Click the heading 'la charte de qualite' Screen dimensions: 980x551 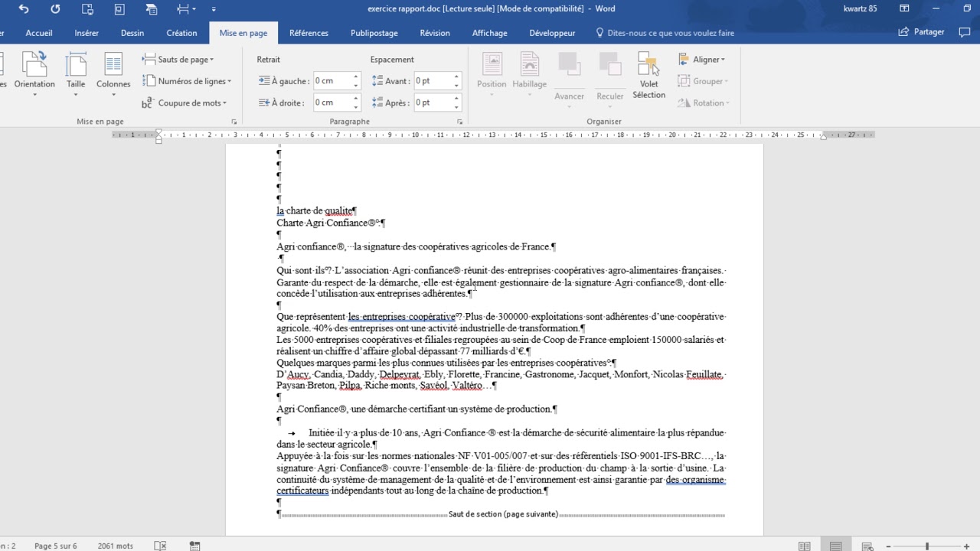pyautogui.click(x=315, y=210)
